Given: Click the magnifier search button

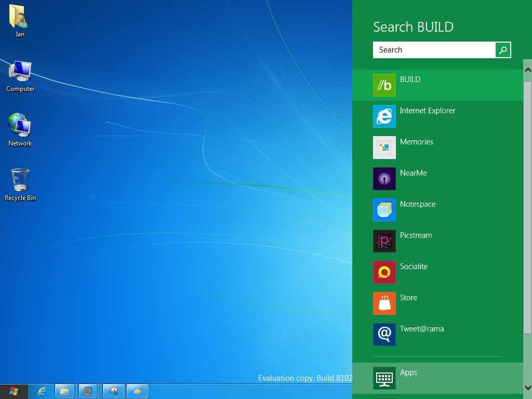Looking at the screenshot, I should click(x=503, y=50).
